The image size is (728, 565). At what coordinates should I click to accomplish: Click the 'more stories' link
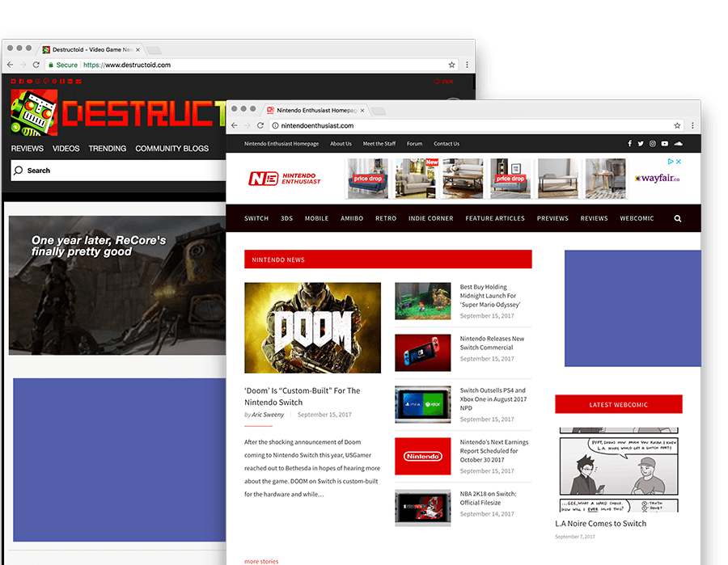click(x=261, y=561)
